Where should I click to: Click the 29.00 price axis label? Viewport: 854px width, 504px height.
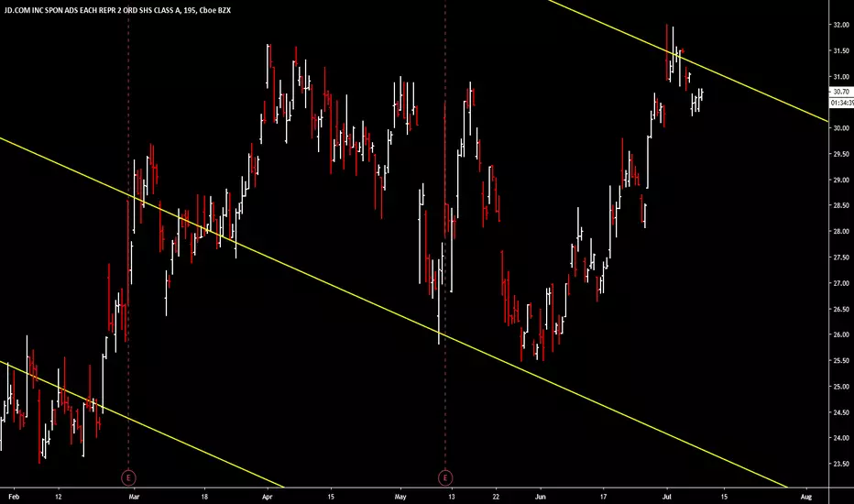pyautogui.click(x=841, y=180)
